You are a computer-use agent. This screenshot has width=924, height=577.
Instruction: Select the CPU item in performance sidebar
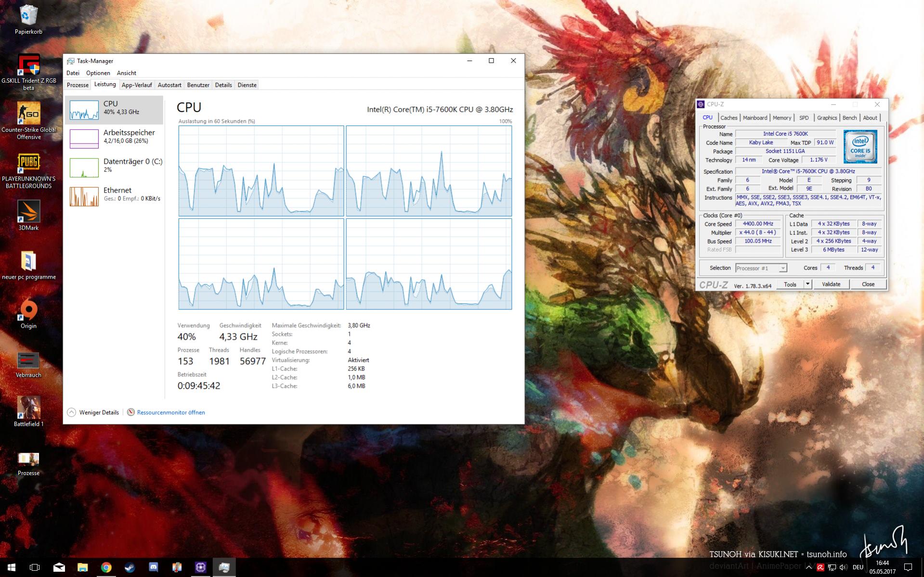(114, 110)
